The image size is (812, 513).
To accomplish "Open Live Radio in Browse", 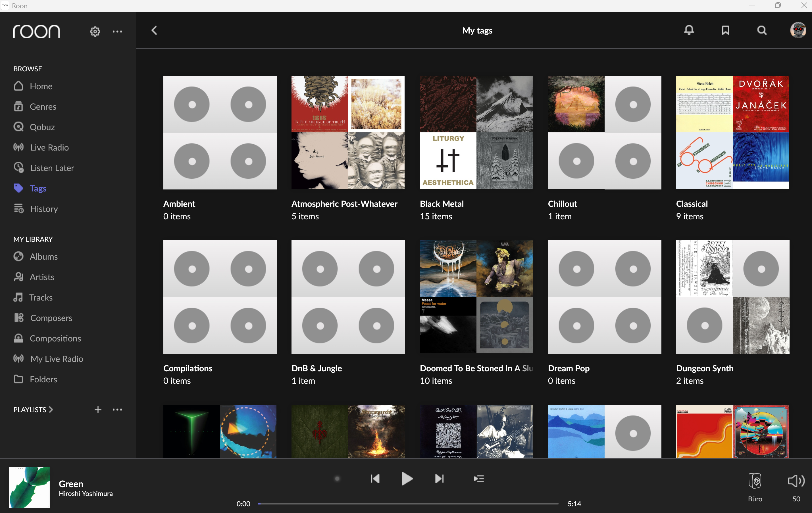I will coord(41,147).
